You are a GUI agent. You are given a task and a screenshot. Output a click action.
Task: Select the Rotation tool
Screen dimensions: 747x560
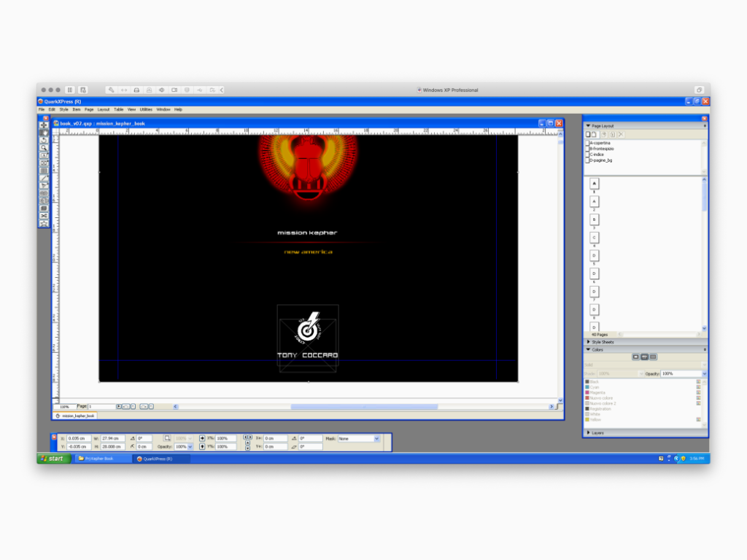coord(44,141)
